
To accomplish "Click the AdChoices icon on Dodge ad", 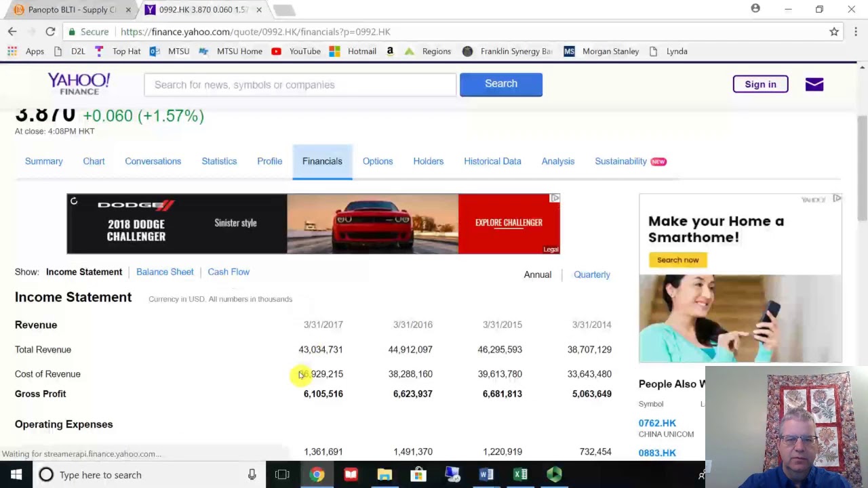I will [x=555, y=198].
